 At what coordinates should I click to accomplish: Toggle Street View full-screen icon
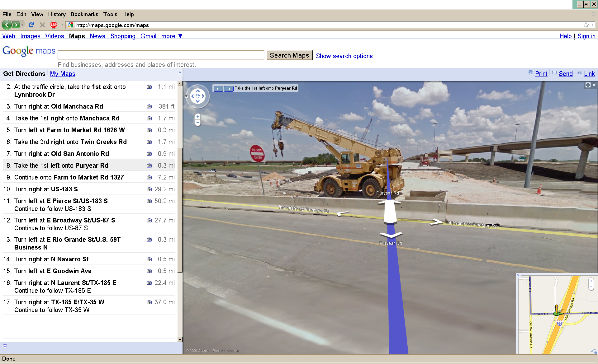coord(588,85)
